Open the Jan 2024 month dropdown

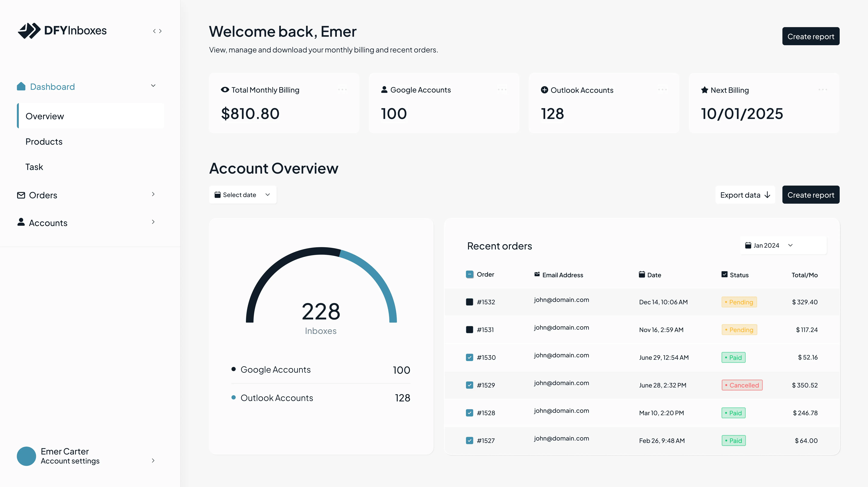coord(783,245)
